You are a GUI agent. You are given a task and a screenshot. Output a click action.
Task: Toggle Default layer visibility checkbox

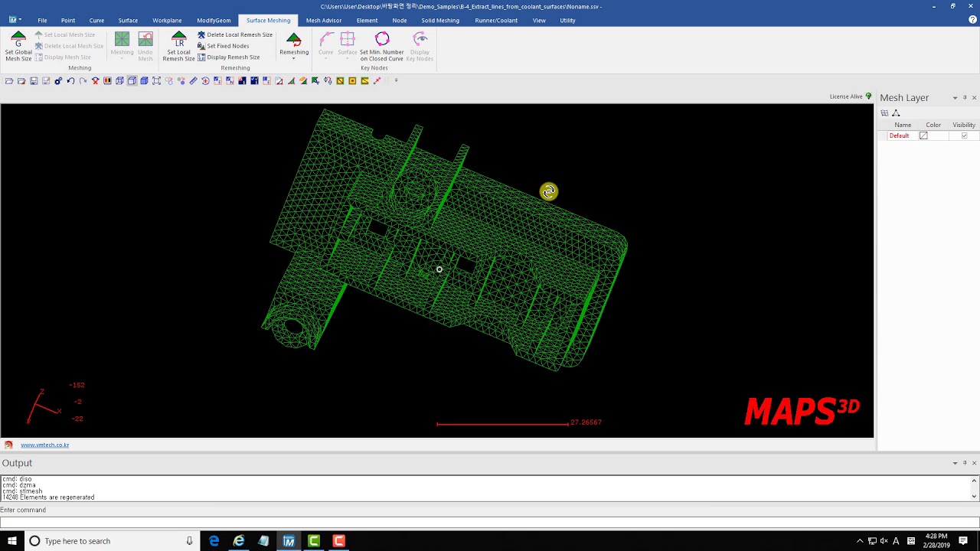pyautogui.click(x=964, y=135)
